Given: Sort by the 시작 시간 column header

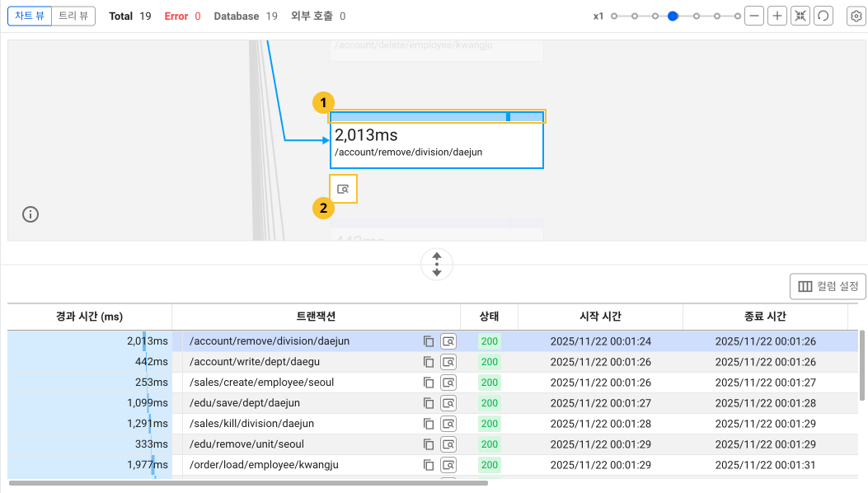Looking at the screenshot, I should [x=600, y=316].
